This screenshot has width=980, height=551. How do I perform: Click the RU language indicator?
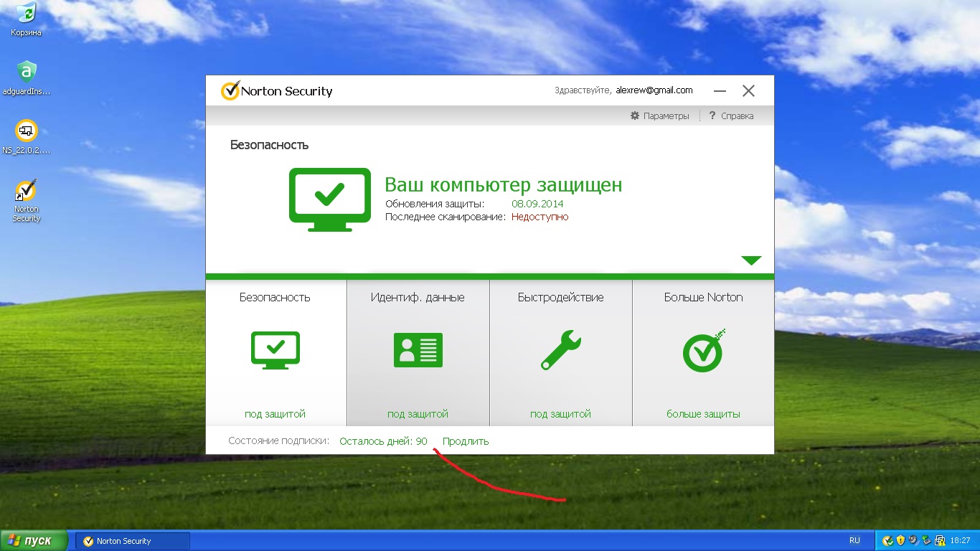pyautogui.click(x=854, y=540)
